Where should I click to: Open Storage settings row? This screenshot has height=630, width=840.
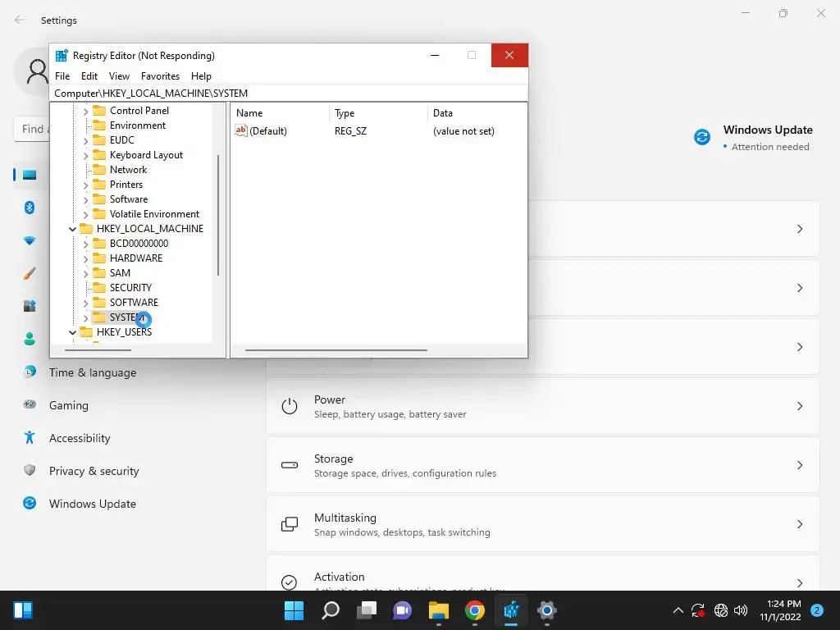[543, 465]
